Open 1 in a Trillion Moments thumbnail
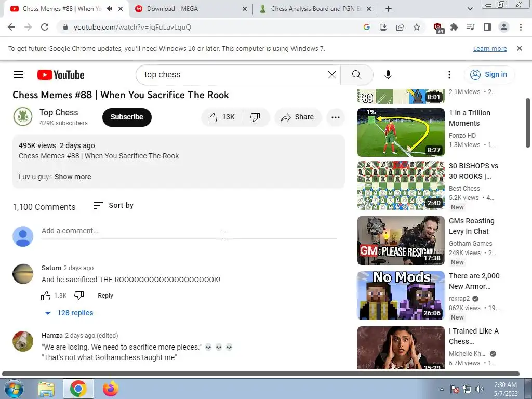Screen dimensions: 532x399 click(401, 132)
